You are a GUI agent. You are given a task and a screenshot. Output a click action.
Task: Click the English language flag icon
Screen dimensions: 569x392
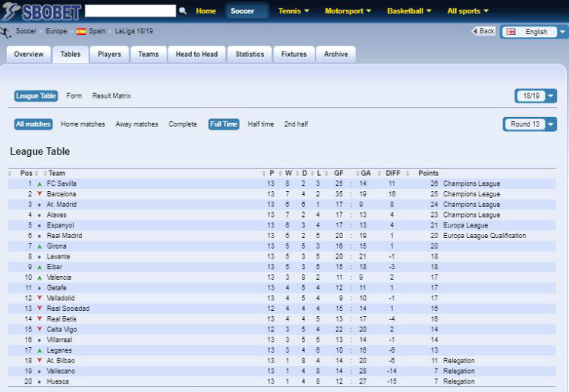[511, 32]
